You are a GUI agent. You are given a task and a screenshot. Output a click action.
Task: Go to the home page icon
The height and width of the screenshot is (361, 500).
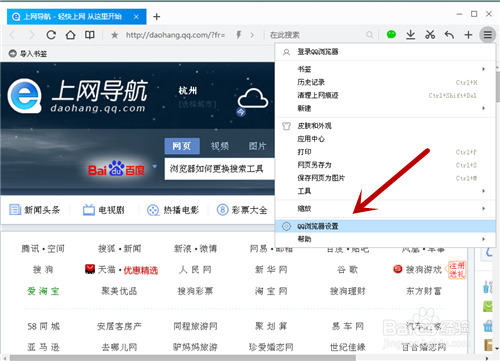(70, 35)
